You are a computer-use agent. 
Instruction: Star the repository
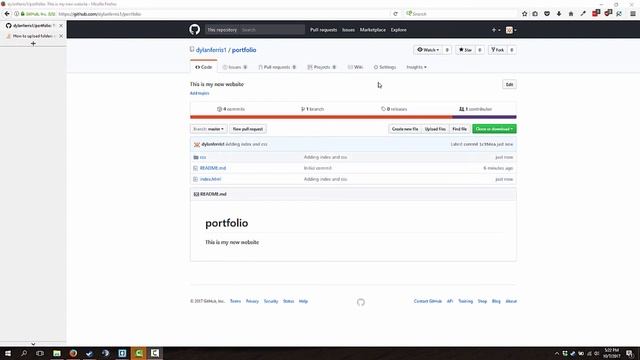[465, 50]
